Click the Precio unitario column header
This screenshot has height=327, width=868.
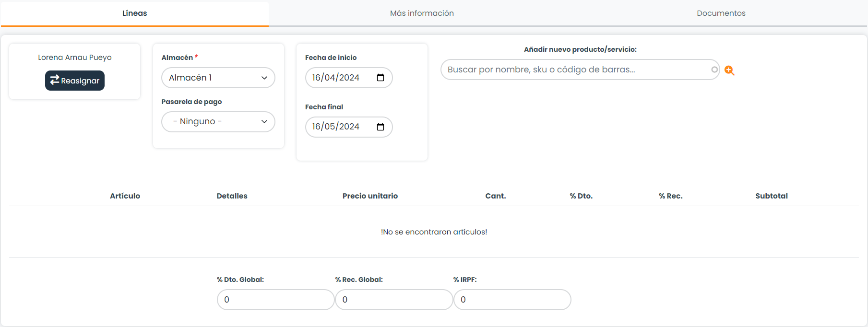pyautogui.click(x=370, y=196)
